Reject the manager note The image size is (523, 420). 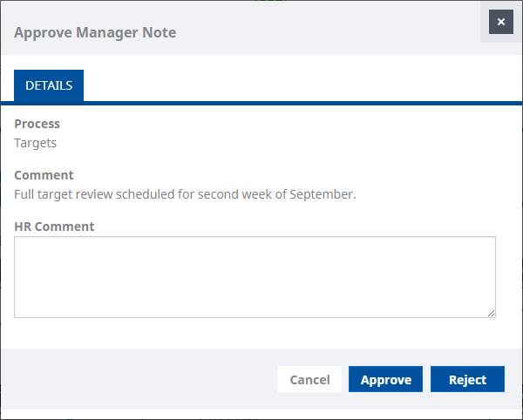pyautogui.click(x=467, y=380)
